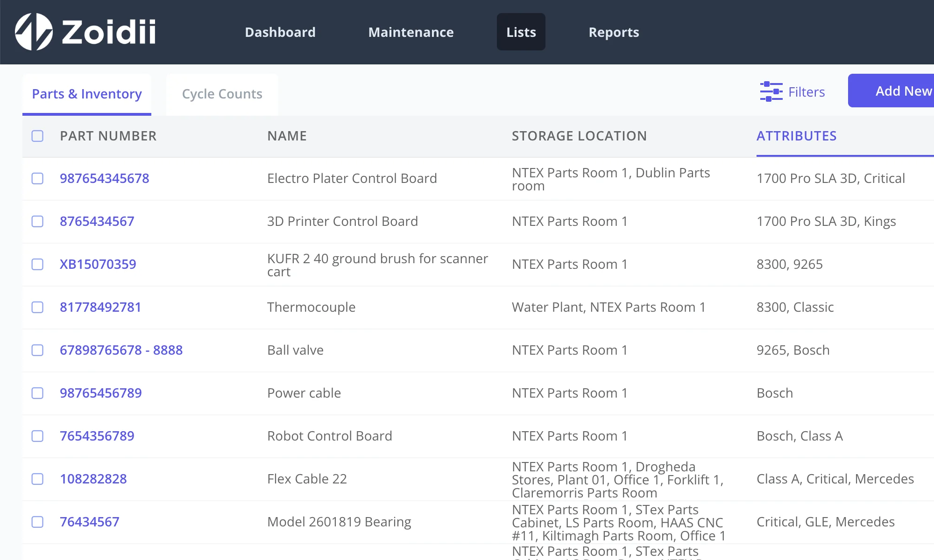Click the name 3D Printer Control Board

(343, 221)
